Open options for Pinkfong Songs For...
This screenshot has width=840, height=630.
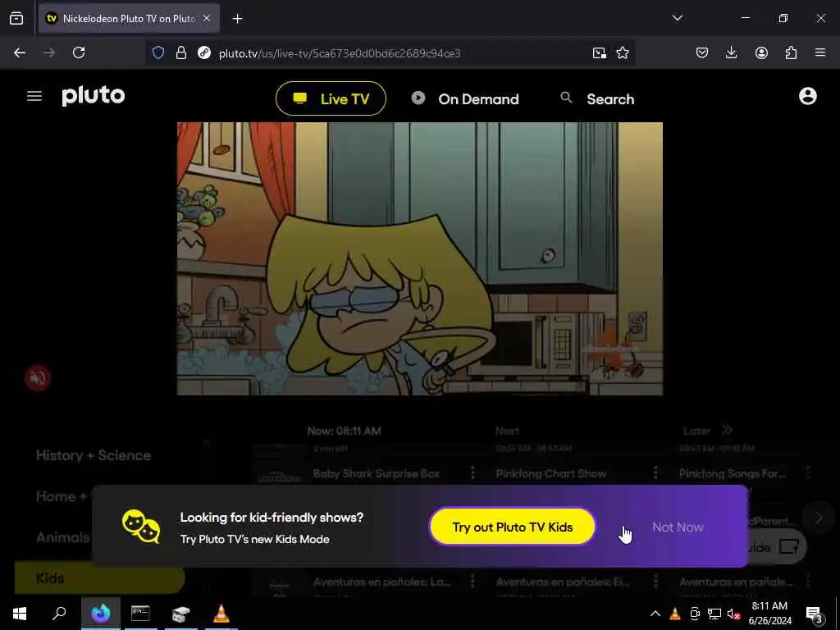(x=808, y=473)
